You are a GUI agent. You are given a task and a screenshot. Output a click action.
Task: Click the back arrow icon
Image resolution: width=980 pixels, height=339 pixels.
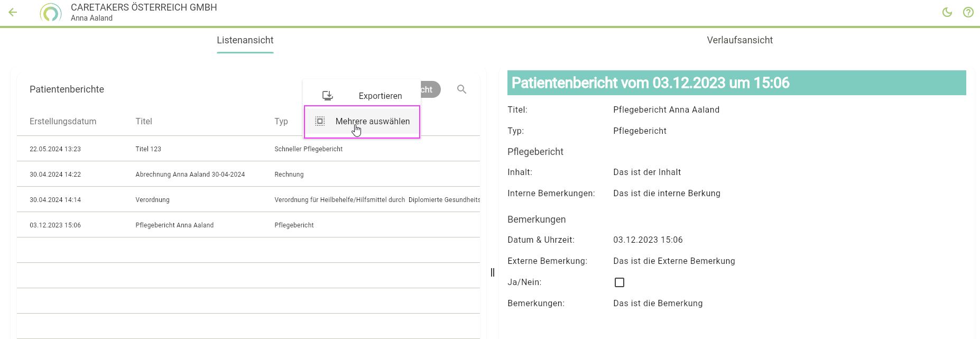[x=13, y=12]
